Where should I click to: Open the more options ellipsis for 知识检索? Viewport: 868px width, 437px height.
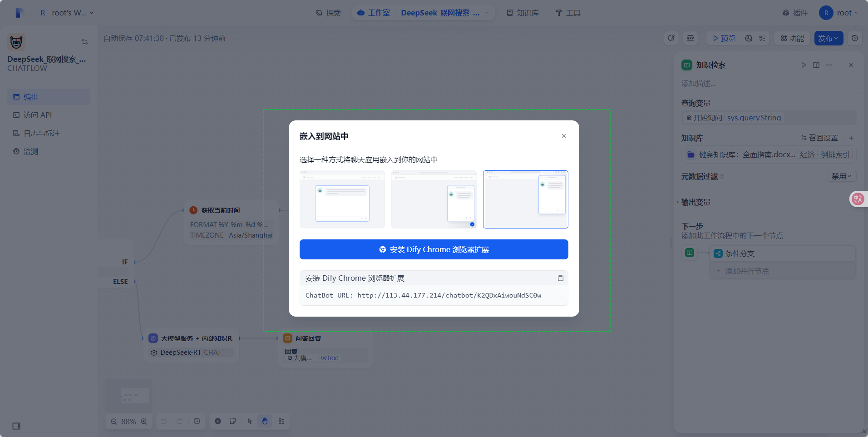point(829,65)
